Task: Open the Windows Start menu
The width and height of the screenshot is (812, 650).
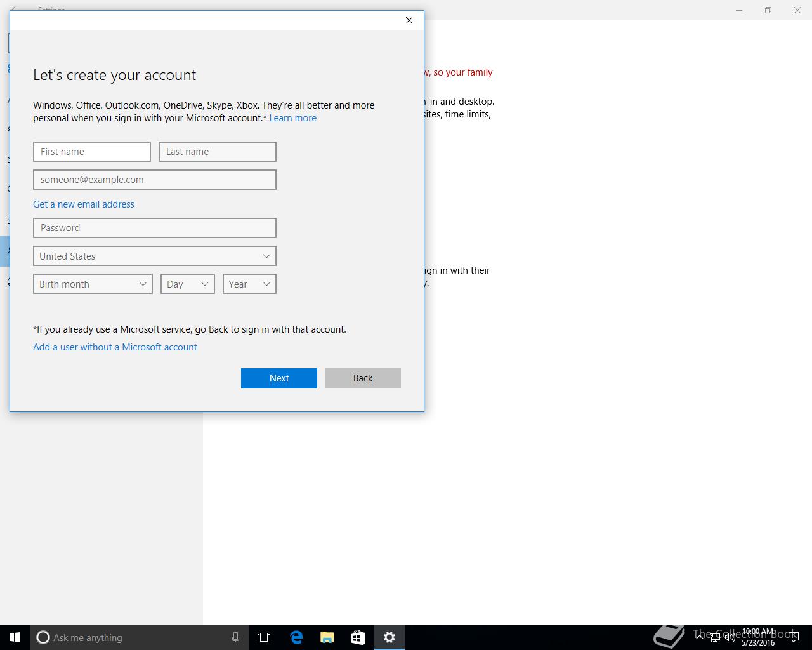Action: [x=15, y=637]
